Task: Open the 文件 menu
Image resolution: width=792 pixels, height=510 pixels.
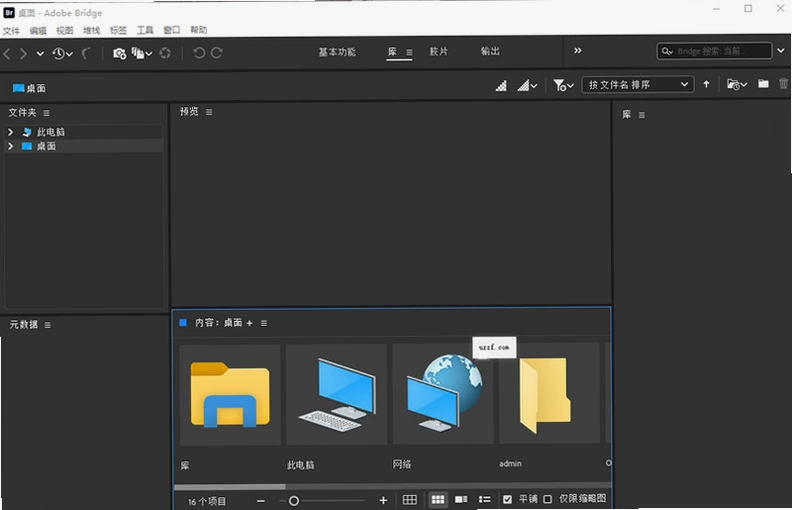Action: [11, 31]
